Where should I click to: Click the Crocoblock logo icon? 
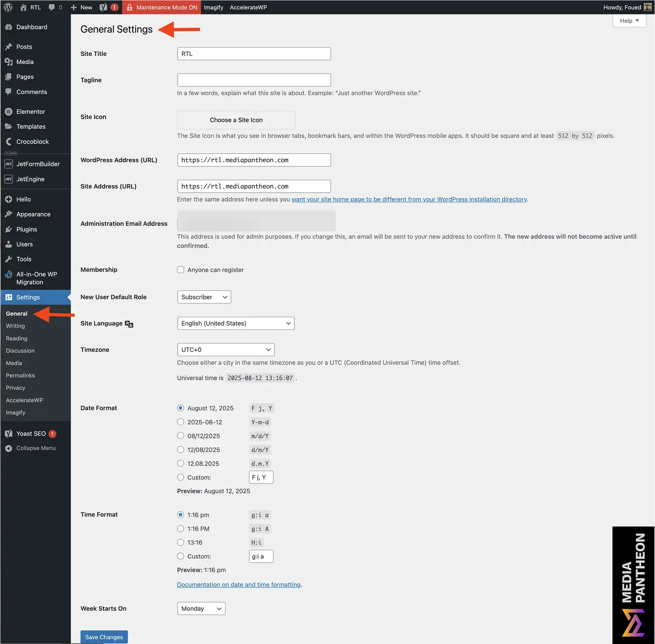point(8,142)
